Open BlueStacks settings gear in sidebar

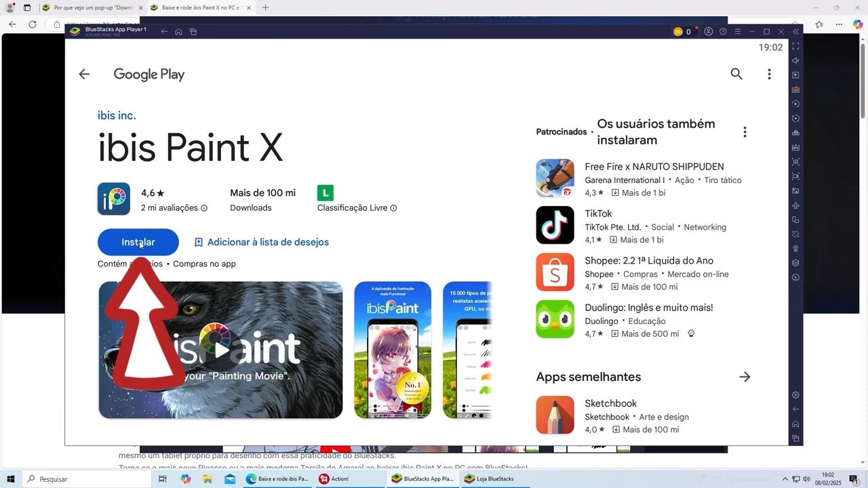795,394
